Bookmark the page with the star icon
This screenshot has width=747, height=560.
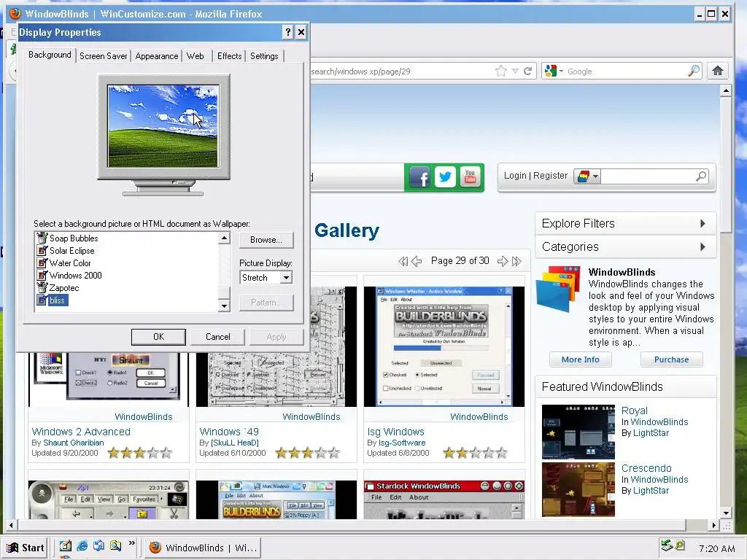pos(500,71)
